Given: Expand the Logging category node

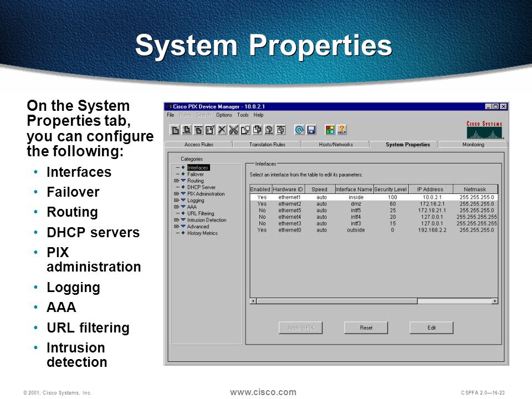Looking at the screenshot, I should 176,201.
